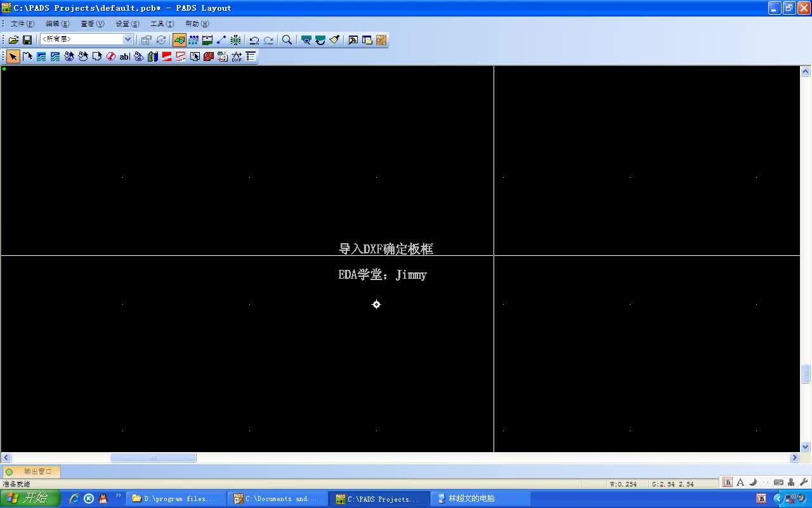
Task: Click the scroll up arrow
Action: coord(806,71)
